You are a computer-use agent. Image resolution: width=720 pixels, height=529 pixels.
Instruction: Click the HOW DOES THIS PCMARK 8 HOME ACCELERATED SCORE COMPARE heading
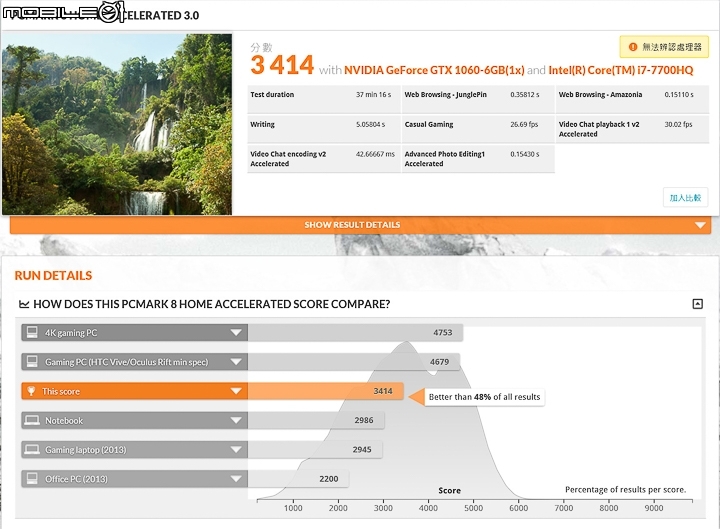(x=212, y=304)
